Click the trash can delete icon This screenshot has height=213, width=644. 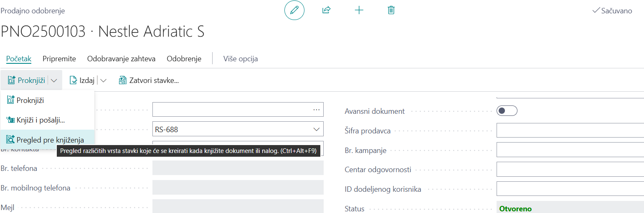(x=391, y=10)
